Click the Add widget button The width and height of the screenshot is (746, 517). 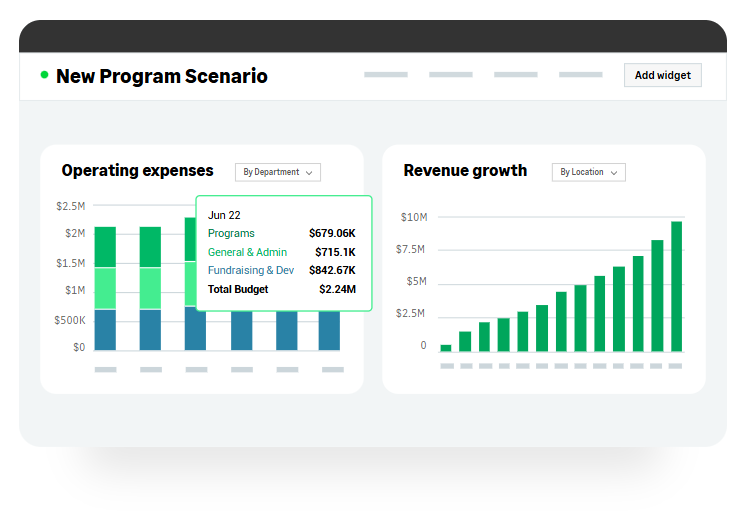coord(662,75)
